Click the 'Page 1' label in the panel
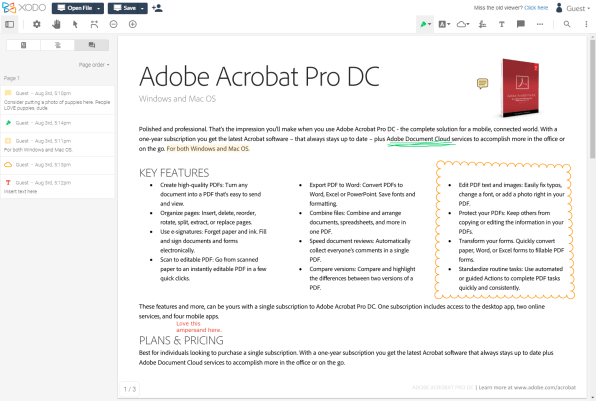 11,78
